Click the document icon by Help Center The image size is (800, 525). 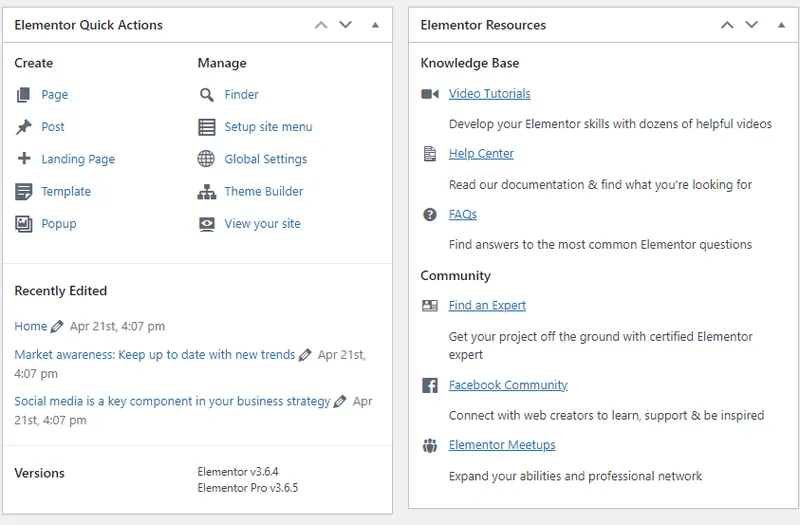pos(430,154)
